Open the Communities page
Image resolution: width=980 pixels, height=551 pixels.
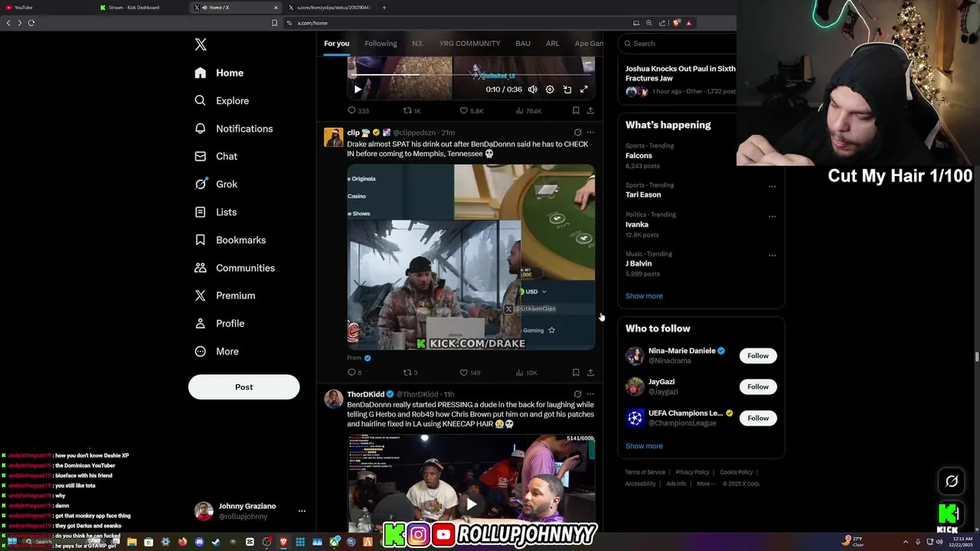pyautogui.click(x=234, y=268)
